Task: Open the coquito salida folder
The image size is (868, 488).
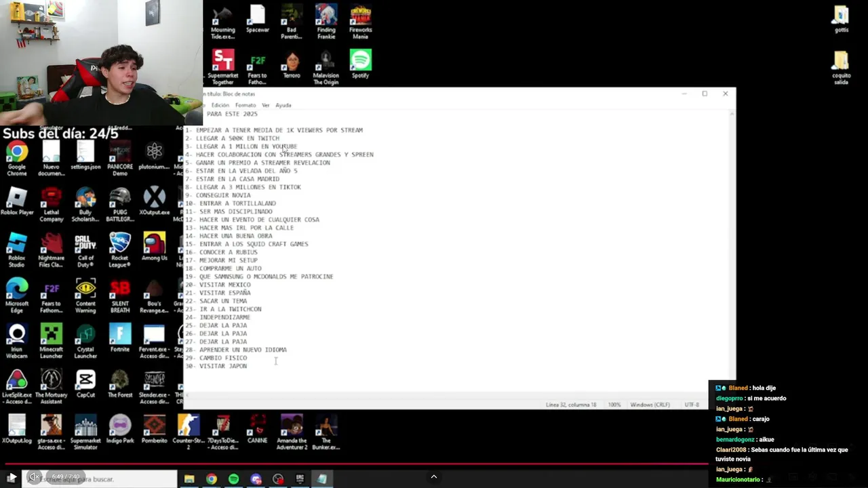Action: (841, 68)
